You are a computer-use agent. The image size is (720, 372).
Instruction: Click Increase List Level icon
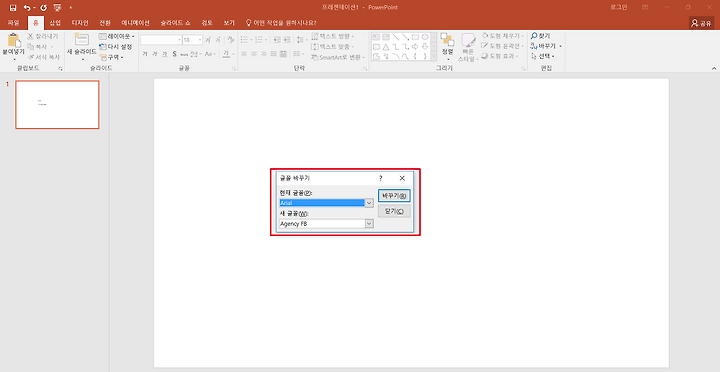tap(287, 39)
